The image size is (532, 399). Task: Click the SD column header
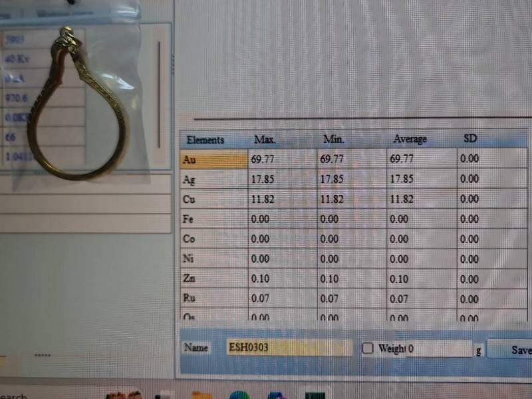point(469,140)
